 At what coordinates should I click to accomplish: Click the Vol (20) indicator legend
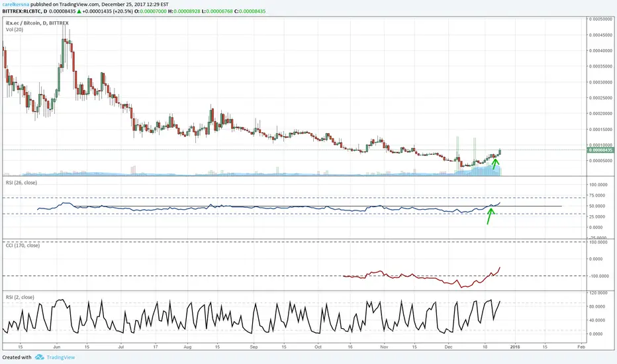(x=14, y=30)
